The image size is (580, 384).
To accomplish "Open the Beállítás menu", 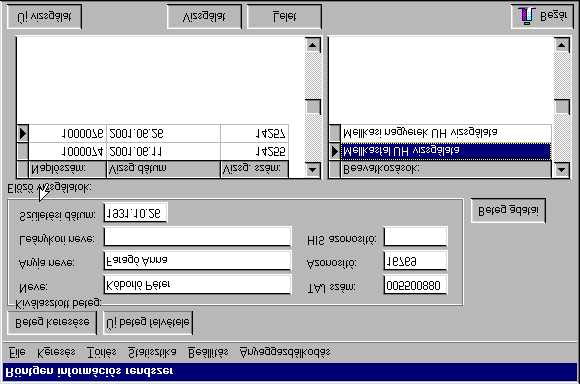I will click(208, 353).
